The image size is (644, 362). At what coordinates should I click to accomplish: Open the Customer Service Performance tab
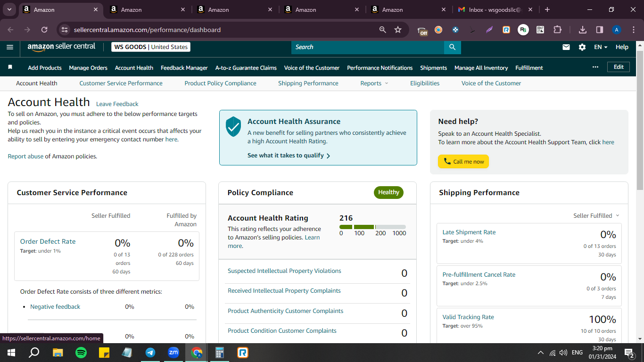coord(121,83)
